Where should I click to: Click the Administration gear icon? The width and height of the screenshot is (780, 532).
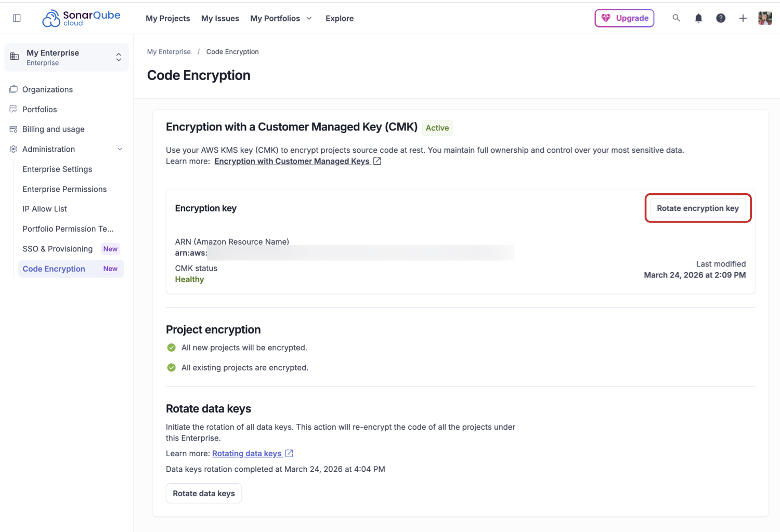coord(14,149)
